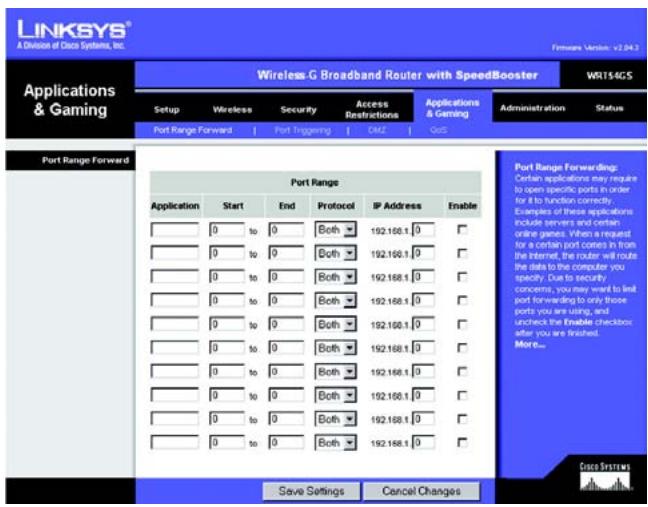648x507 pixels.
Task: Click the Linksys logo
Action: (73, 35)
